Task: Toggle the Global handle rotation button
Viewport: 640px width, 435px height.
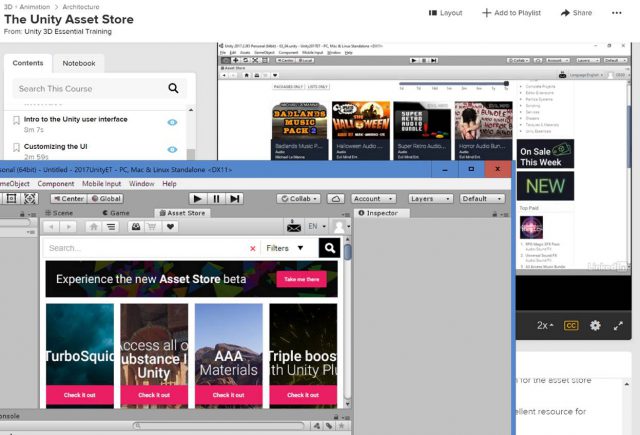Action: click(106, 199)
